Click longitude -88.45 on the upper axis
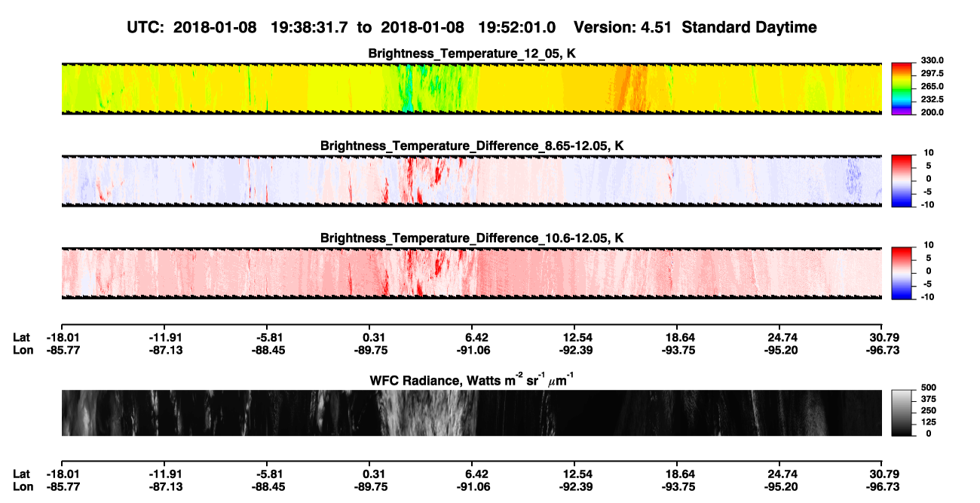Screen dimensions: 980x503 click(267, 350)
